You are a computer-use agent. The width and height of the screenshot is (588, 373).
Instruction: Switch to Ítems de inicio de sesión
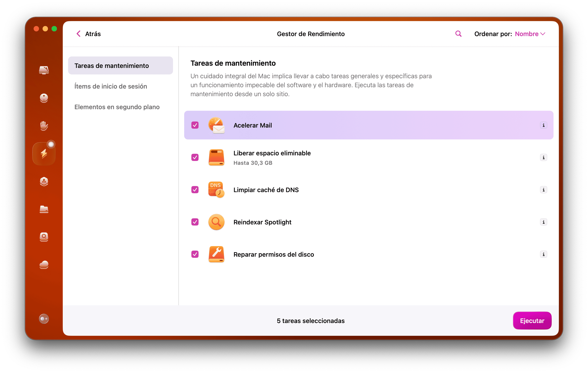pyautogui.click(x=111, y=86)
